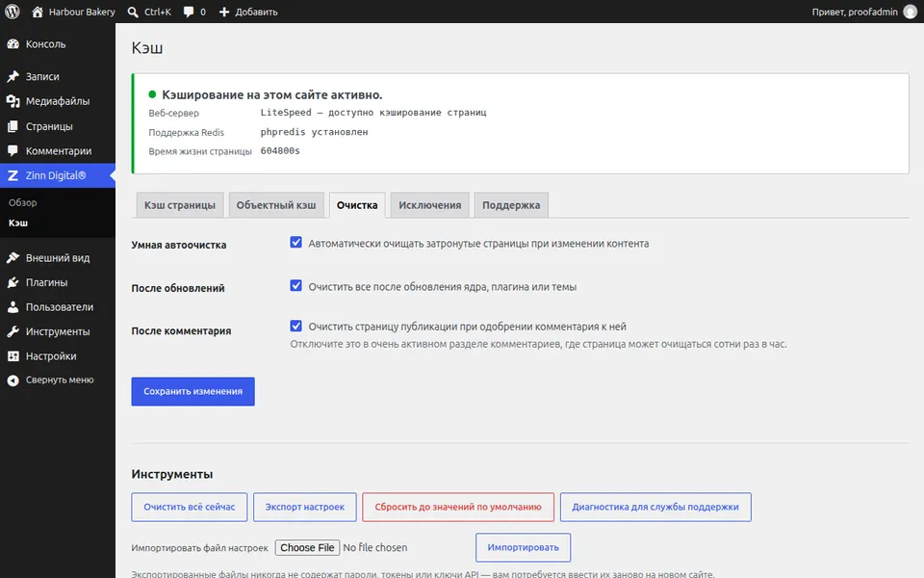Disable the После комментария checkbox
This screenshot has height=578, width=924.
click(295, 326)
